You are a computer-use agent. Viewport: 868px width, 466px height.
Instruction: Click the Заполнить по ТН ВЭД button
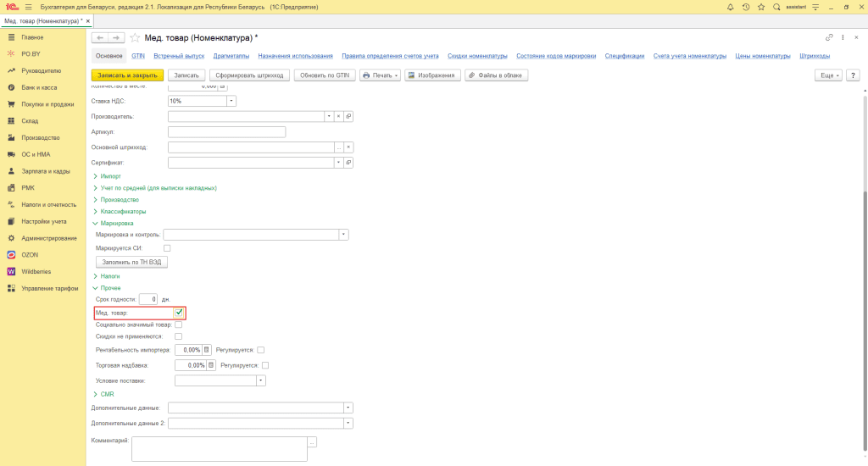131,263
